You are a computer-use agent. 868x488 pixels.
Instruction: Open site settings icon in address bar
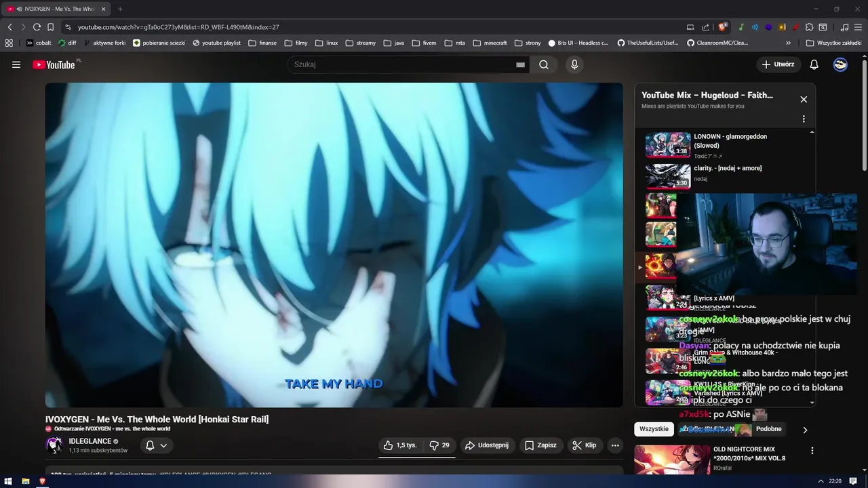point(68,27)
